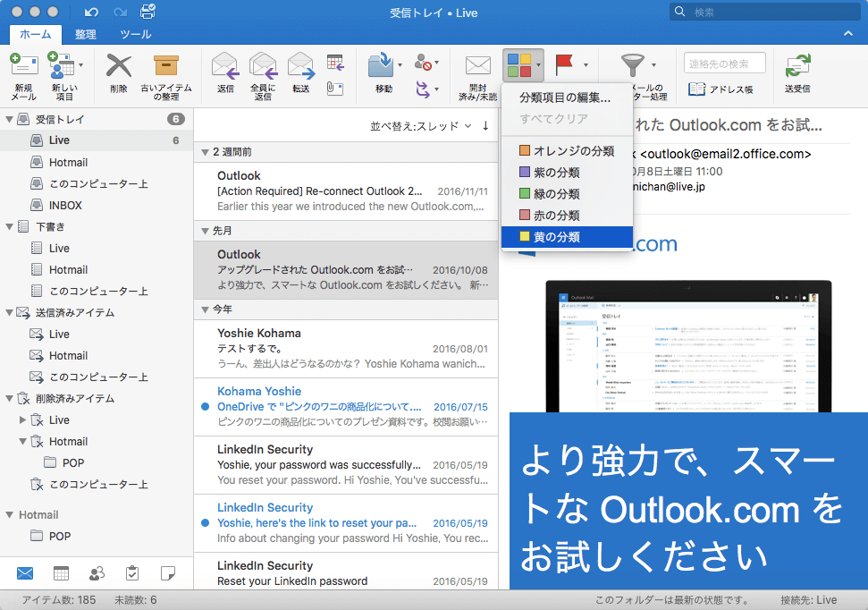Switch to Calendar view in the bottom bar

pos(61,572)
